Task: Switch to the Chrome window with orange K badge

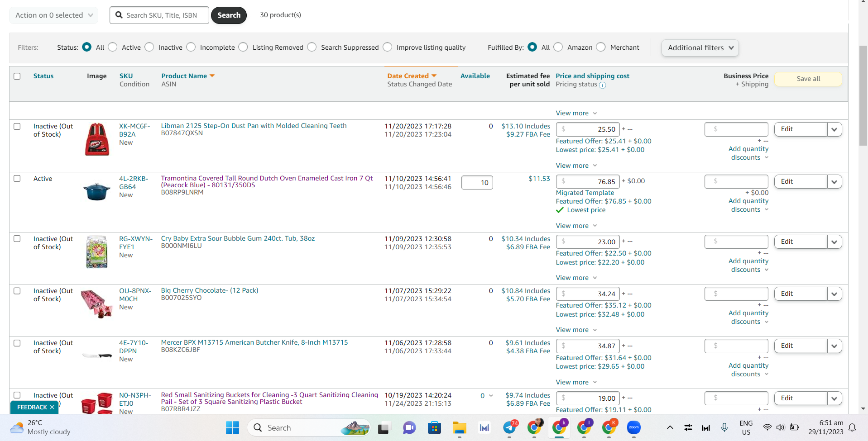Action: click(609, 427)
